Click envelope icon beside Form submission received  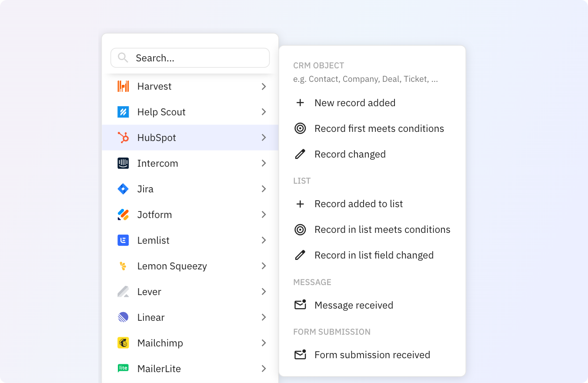[301, 354]
